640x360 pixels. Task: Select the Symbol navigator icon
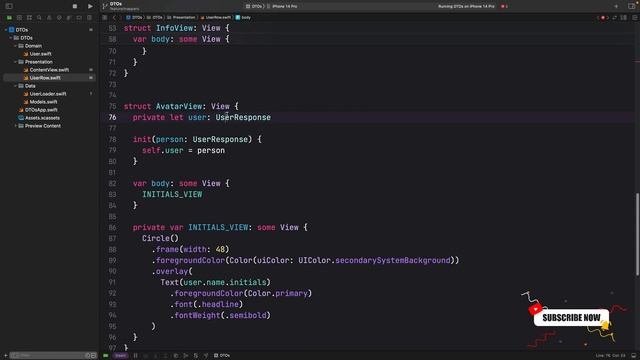[29, 18]
